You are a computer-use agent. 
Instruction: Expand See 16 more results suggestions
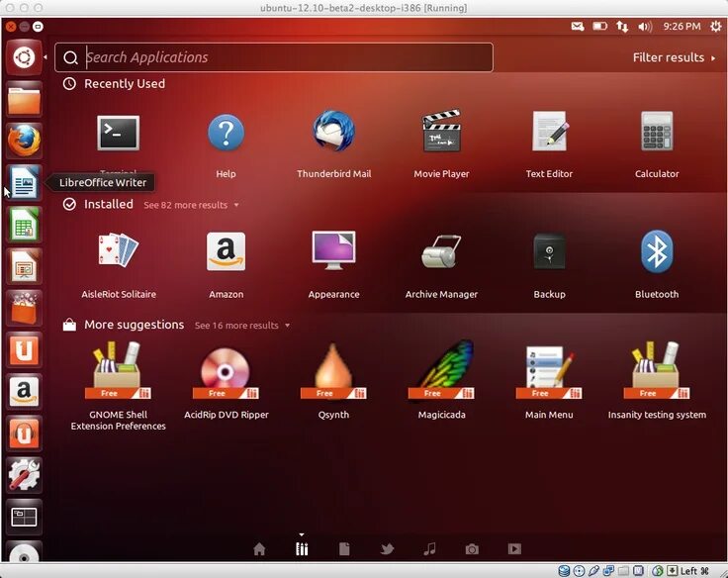242,326
